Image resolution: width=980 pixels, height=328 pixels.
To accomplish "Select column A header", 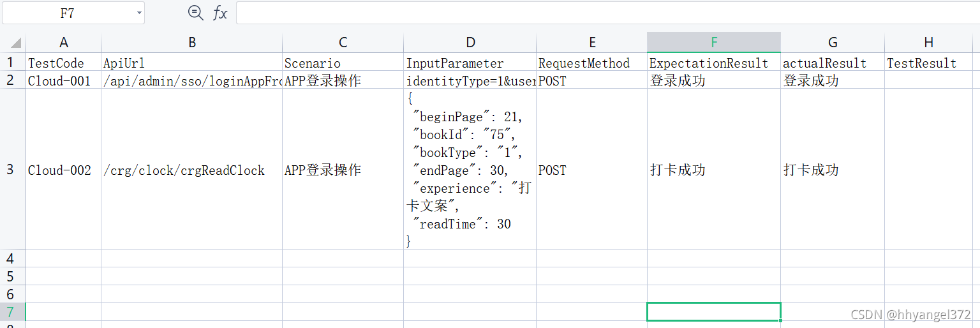I will [x=63, y=42].
